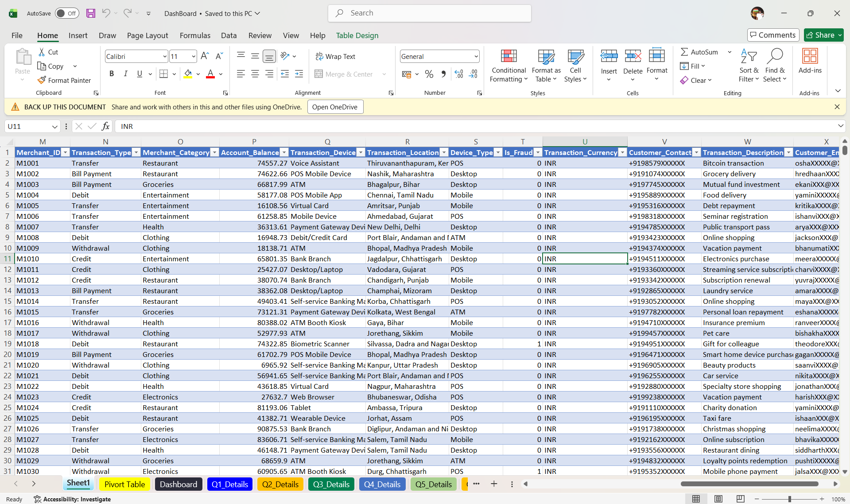Toggle Wrap Text
Screen dimensions: 850x504
coord(335,56)
